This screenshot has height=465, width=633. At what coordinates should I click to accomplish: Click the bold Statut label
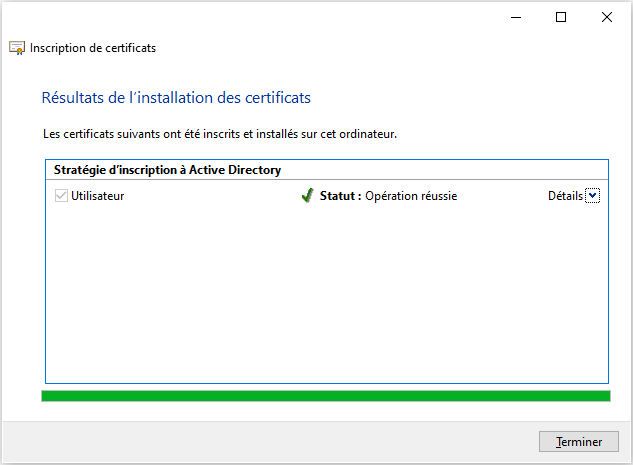tap(340, 196)
